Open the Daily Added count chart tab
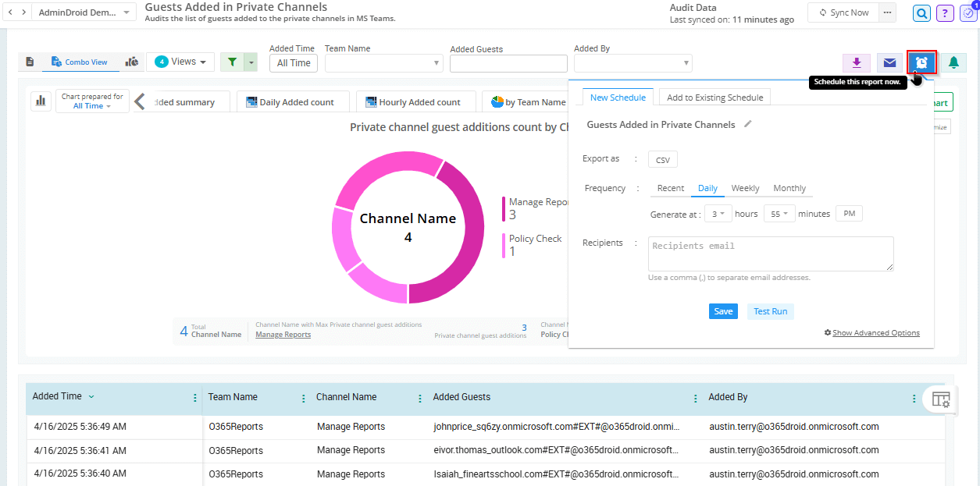980x486 pixels. tap(290, 102)
